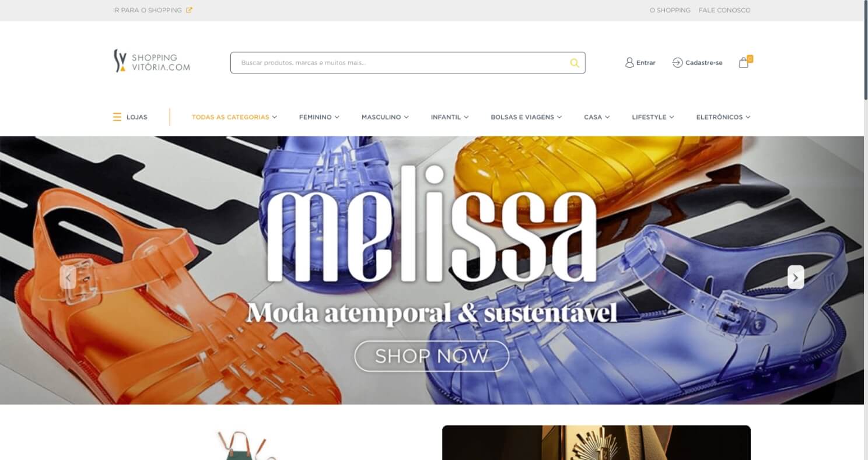Click the yellow search magnifier icon

[x=575, y=63]
